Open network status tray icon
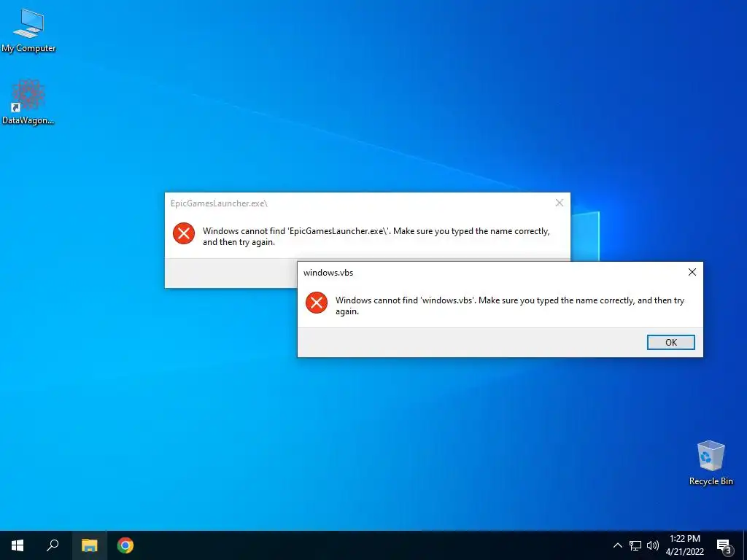This screenshot has height=560, width=747. (635, 545)
